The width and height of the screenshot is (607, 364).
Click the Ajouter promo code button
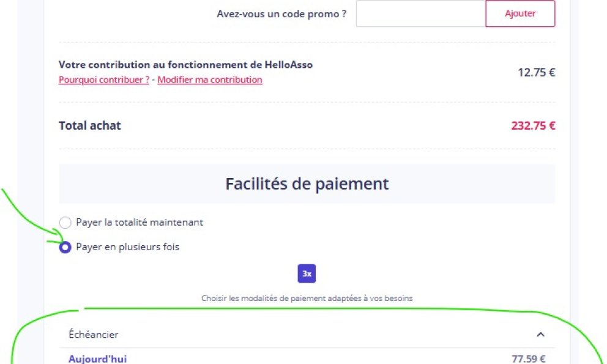click(519, 13)
